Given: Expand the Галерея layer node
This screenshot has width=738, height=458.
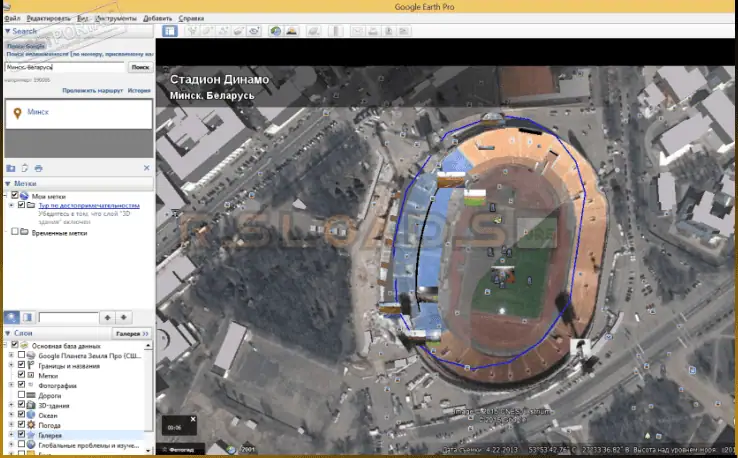Looking at the screenshot, I should 11,434.
